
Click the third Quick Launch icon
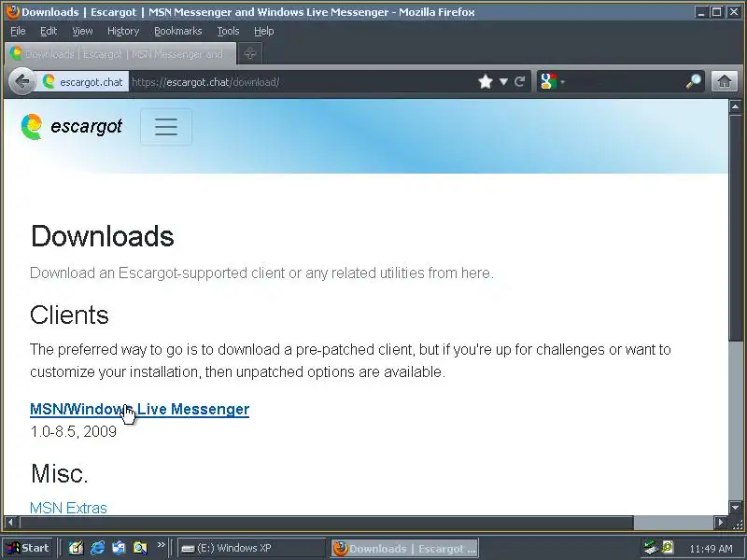[x=119, y=548]
